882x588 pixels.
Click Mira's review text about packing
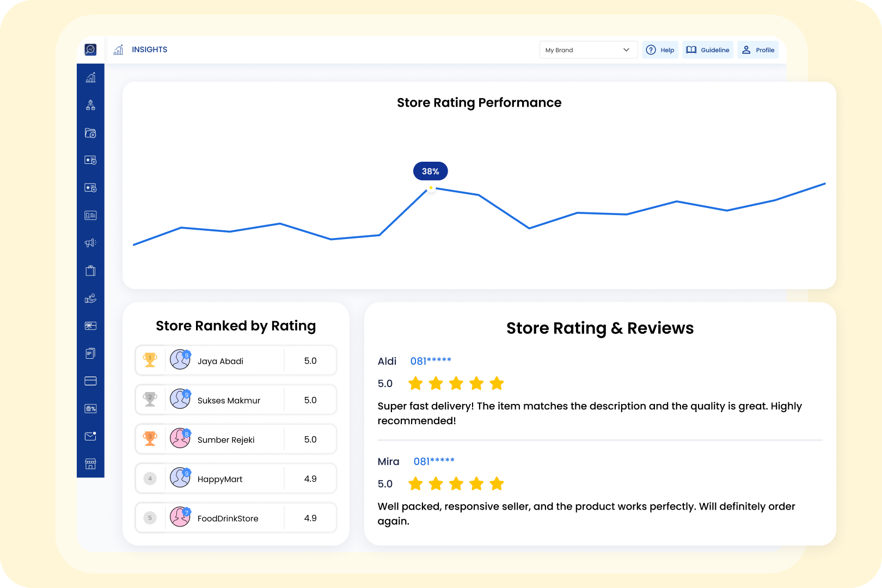tap(586, 513)
